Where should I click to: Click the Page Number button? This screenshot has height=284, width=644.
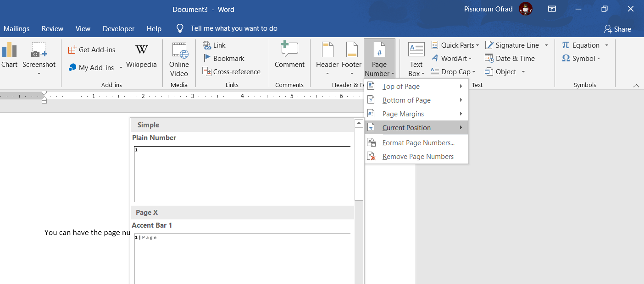point(379,59)
